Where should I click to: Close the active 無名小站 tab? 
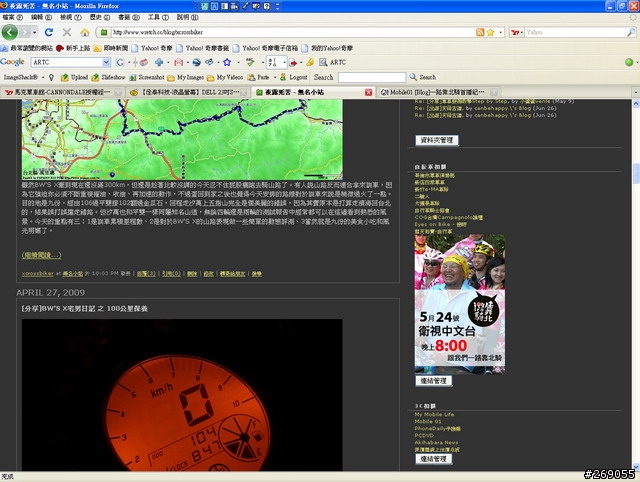tap(368, 92)
